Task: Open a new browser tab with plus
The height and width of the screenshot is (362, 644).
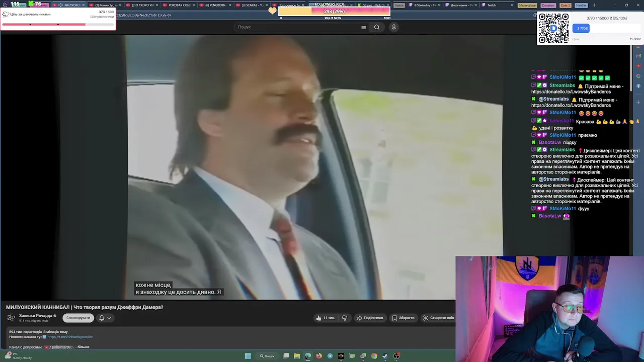Action: click(595, 5)
